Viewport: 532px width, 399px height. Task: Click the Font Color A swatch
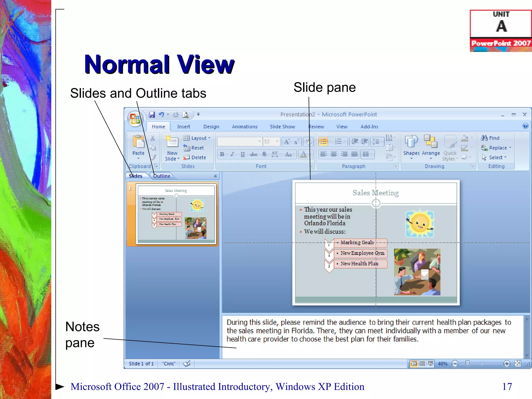(303, 154)
